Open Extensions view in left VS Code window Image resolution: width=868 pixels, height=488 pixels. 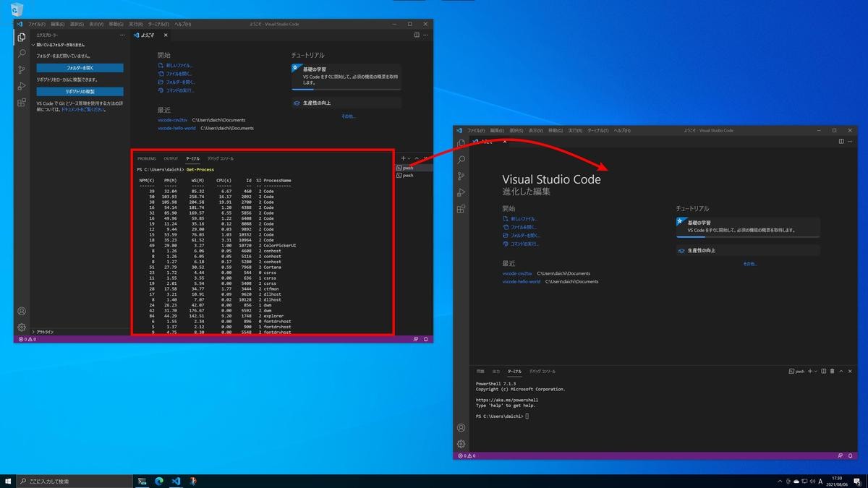pos(22,103)
